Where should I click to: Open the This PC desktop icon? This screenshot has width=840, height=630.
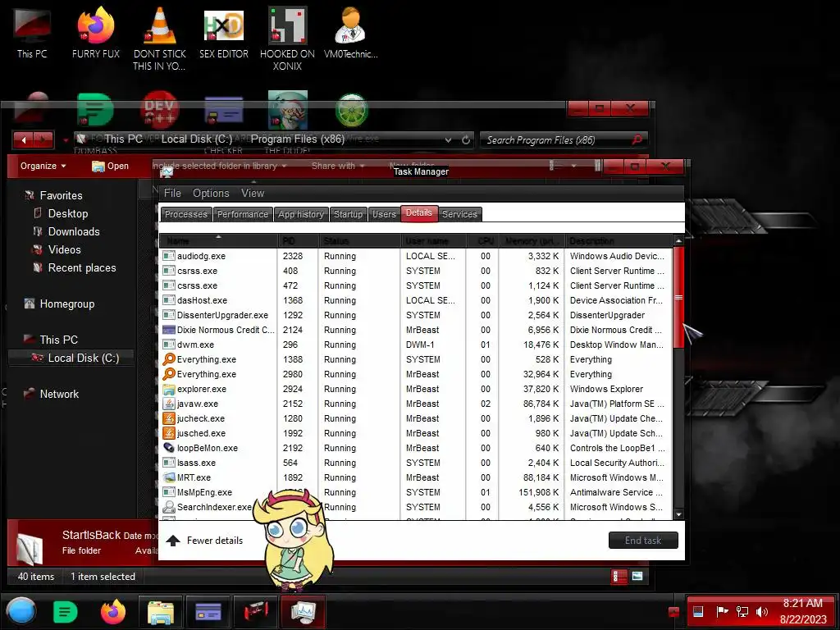(x=32, y=33)
